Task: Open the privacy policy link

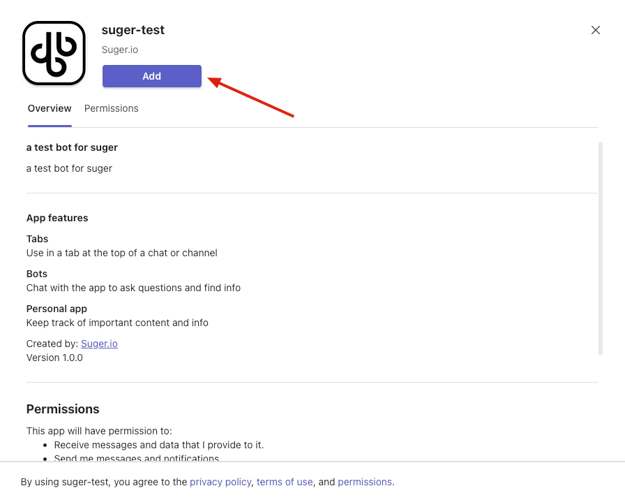Action: pyautogui.click(x=220, y=482)
